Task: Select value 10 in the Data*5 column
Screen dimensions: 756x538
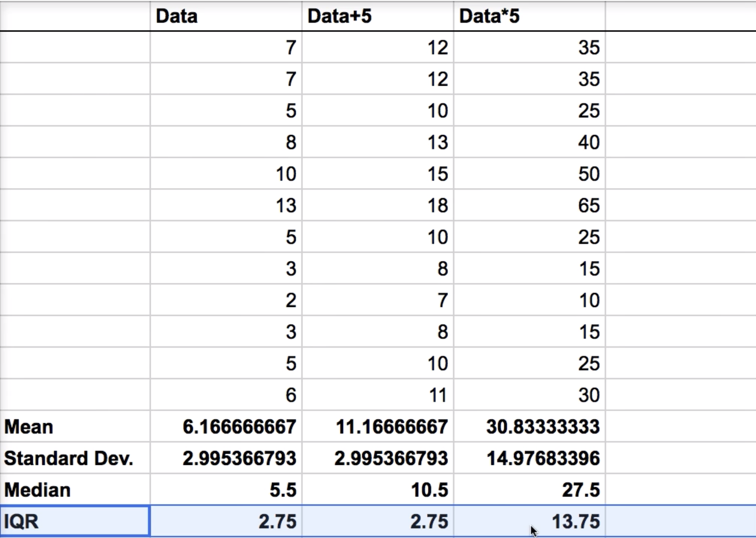Action: (x=530, y=300)
